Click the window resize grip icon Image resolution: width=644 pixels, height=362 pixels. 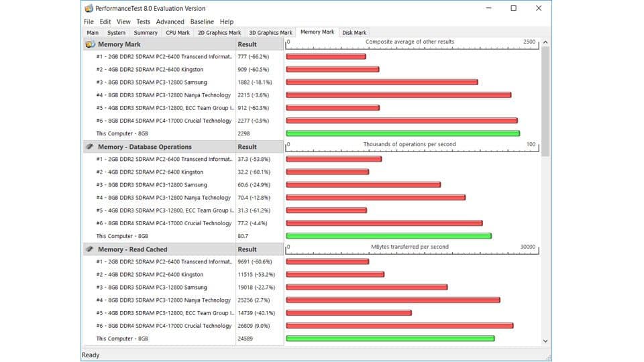click(x=549, y=357)
